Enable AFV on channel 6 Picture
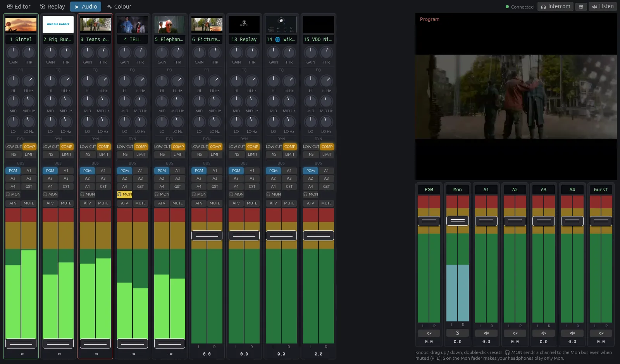 [x=199, y=203]
